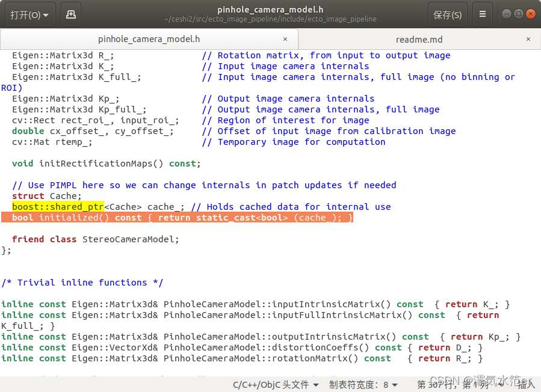
Task: Click 'Eigen::Matrix3d Kp_;' declaration
Action: pos(66,99)
